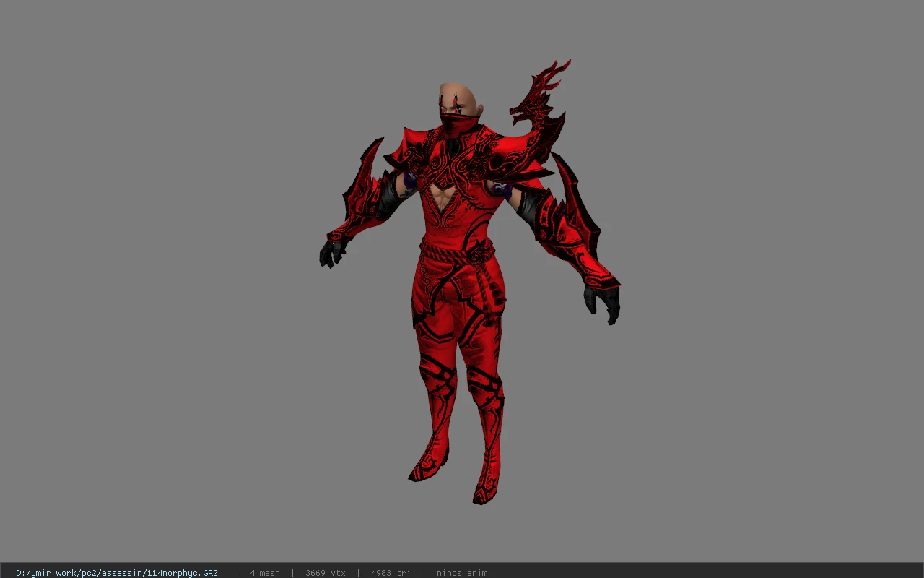Click the model's black gloved right hand

(x=332, y=253)
